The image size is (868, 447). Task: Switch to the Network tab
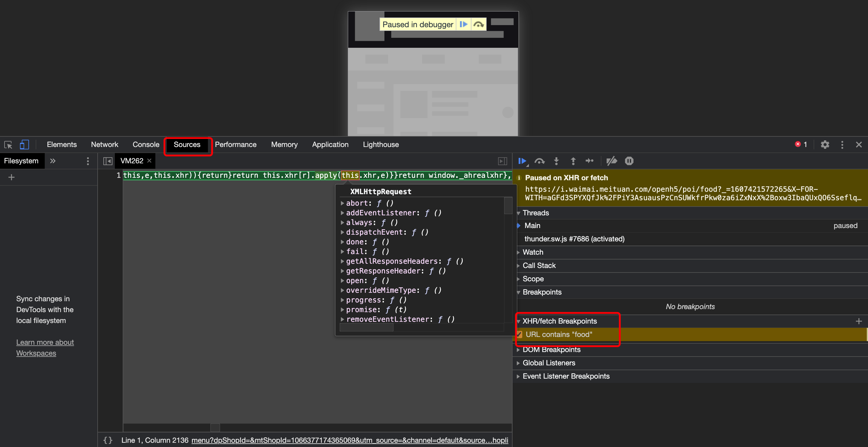[x=105, y=145]
